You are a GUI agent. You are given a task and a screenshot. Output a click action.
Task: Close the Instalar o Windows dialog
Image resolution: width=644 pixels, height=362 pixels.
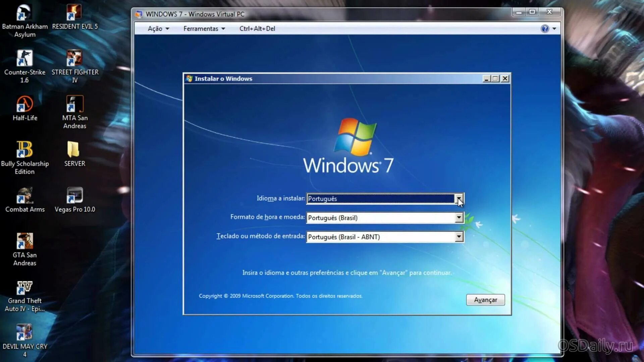[x=505, y=79]
